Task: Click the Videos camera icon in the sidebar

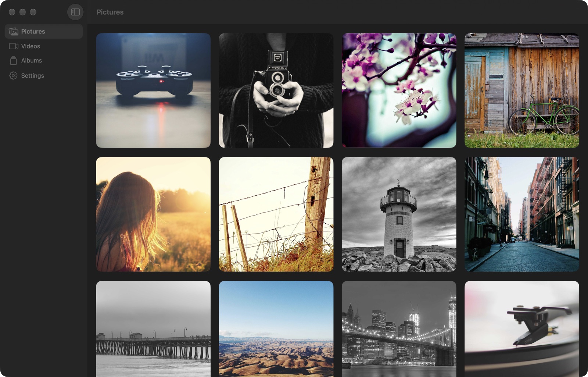Action: [14, 46]
